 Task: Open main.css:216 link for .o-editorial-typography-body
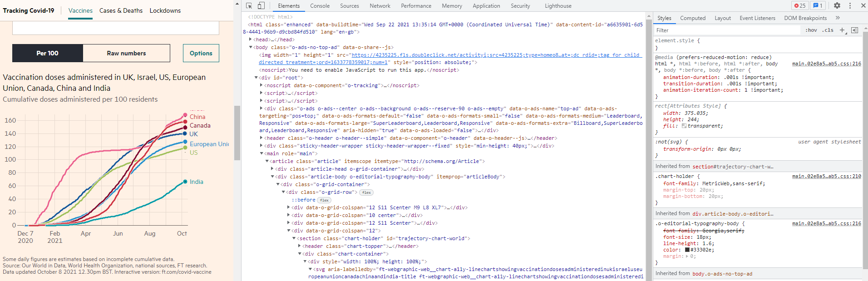(826, 224)
